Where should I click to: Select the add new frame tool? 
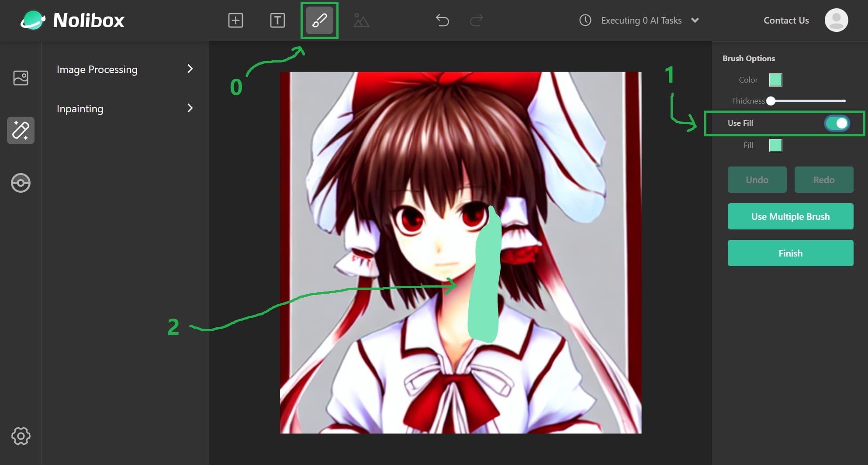235,20
